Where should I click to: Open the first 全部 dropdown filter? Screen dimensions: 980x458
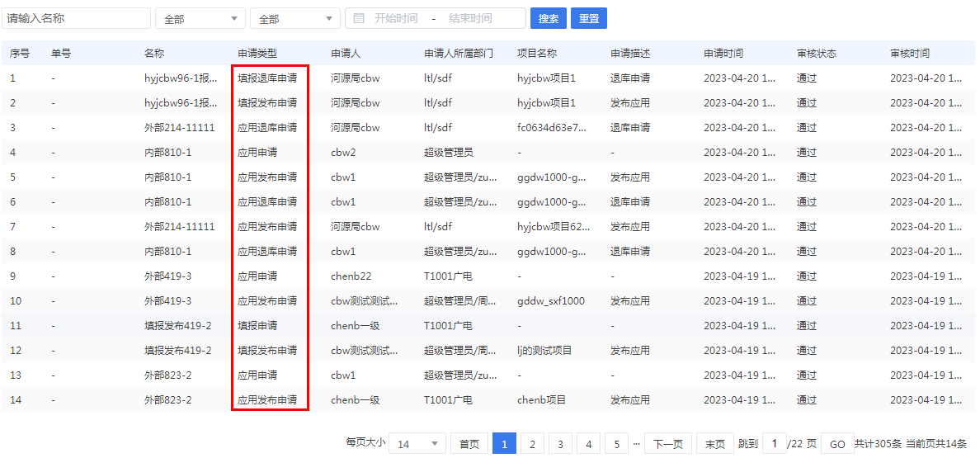pos(200,18)
